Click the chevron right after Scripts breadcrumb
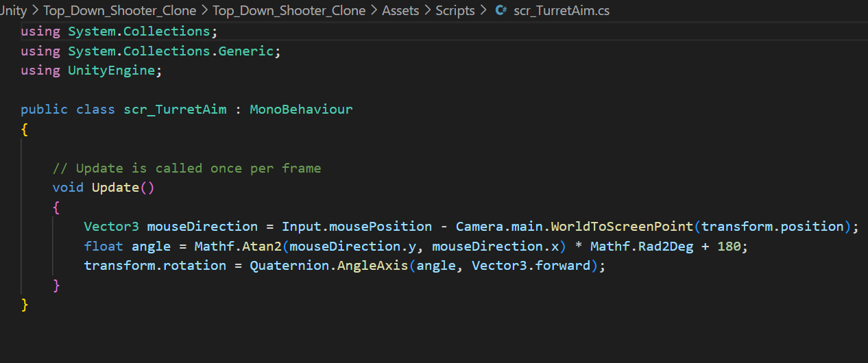The width and height of the screenshot is (868, 363). pyautogui.click(x=484, y=10)
